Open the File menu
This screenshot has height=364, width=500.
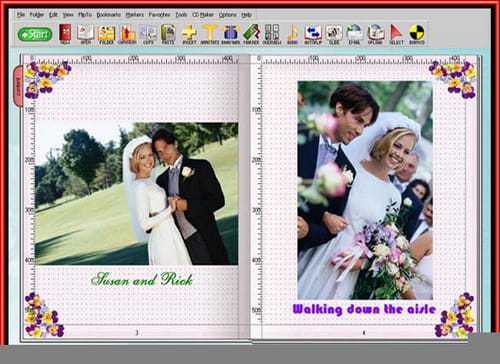[21, 15]
